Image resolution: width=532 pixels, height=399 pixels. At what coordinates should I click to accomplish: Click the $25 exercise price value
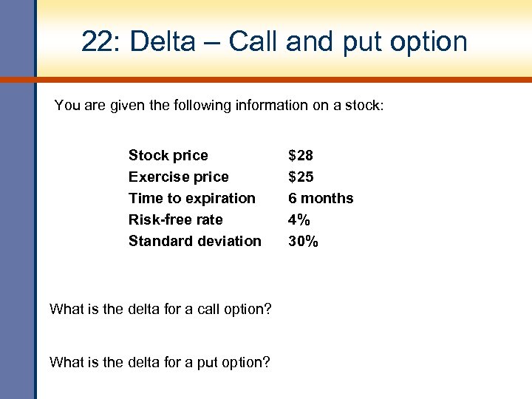tap(300, 177)
